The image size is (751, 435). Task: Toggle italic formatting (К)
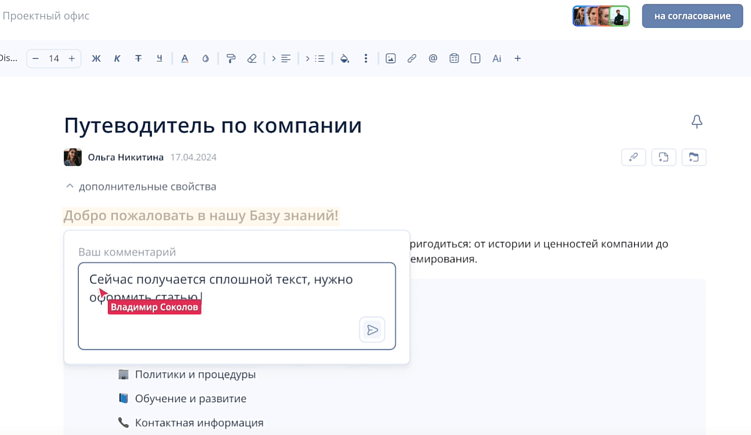tap(117, 58)
